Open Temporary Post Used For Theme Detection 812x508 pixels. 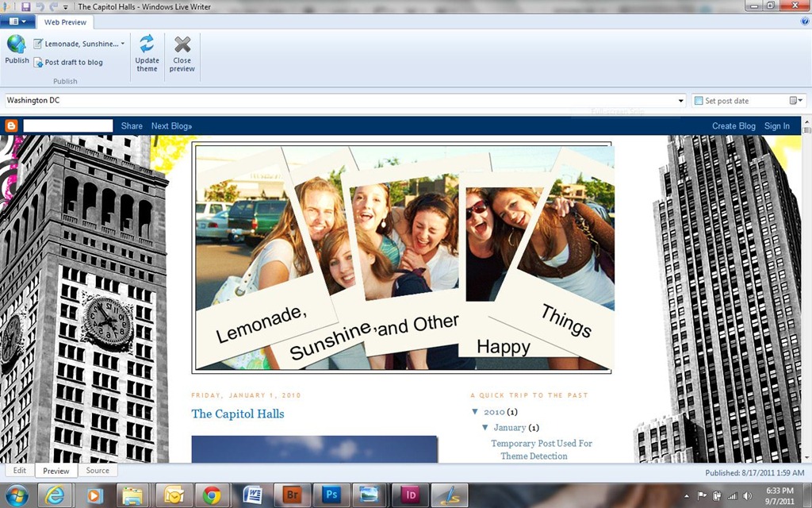541,449
